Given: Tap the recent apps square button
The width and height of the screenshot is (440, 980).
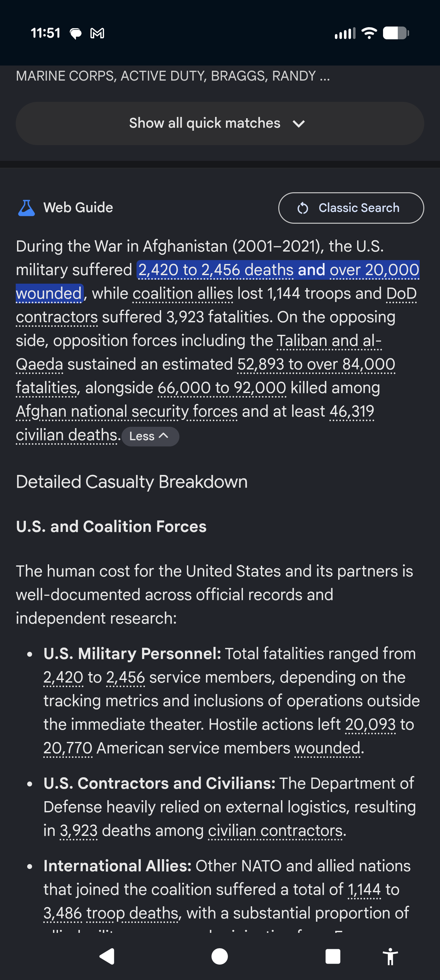Looking at the screenshot, I should point(333,956).
